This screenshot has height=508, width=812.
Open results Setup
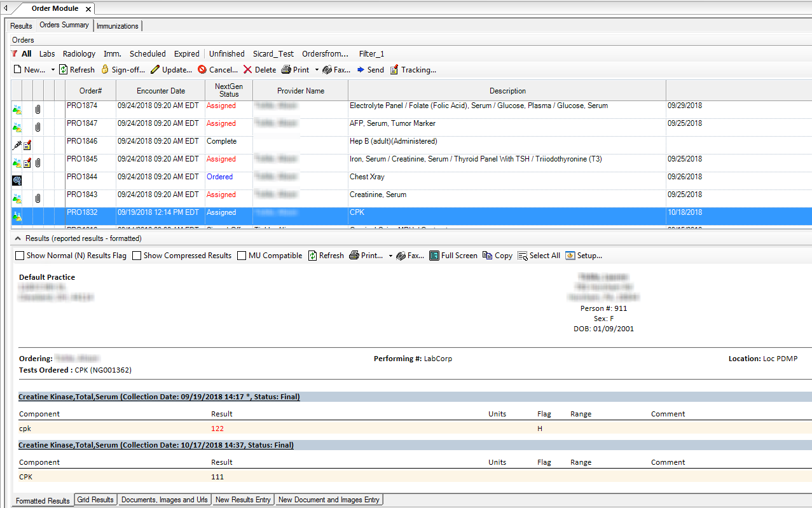(x=570, y=256)
